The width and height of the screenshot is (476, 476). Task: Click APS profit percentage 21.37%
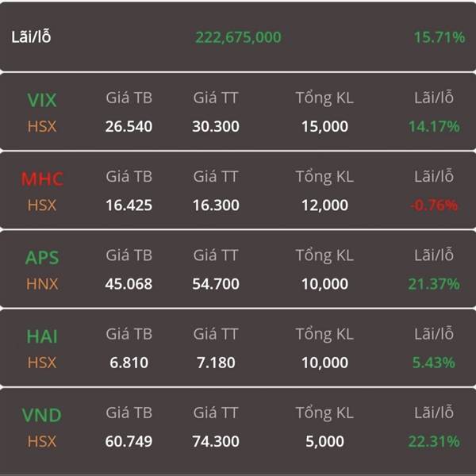click(x=434, y=284)
